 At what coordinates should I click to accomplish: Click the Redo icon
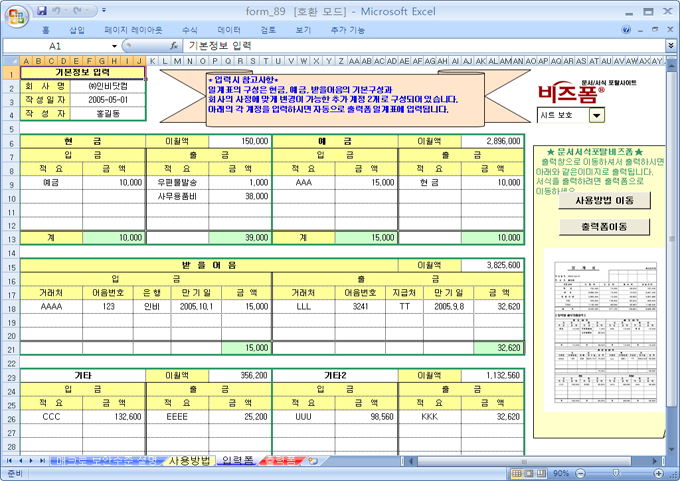pos(78,10)
